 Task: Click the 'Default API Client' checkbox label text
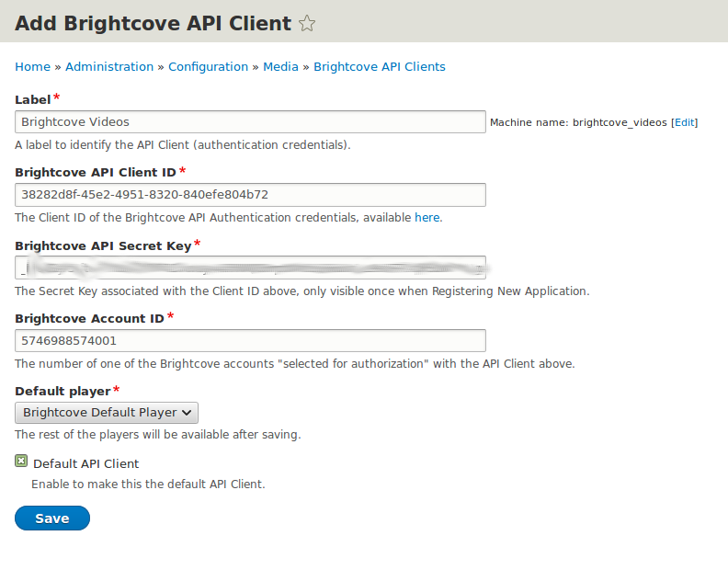(x=85, y=463)
